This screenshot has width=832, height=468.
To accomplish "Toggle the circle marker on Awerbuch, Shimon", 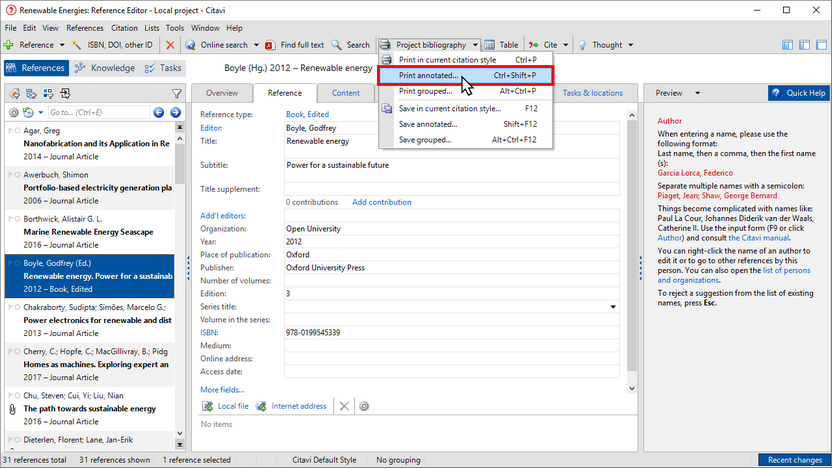I will pyautogui.click(x=18, y=175).
